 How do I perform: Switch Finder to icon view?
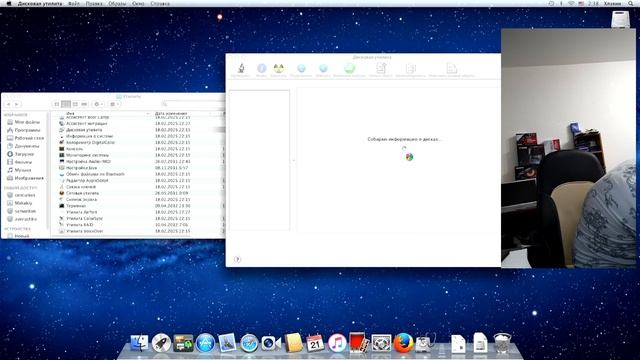[x=57, y=104]
